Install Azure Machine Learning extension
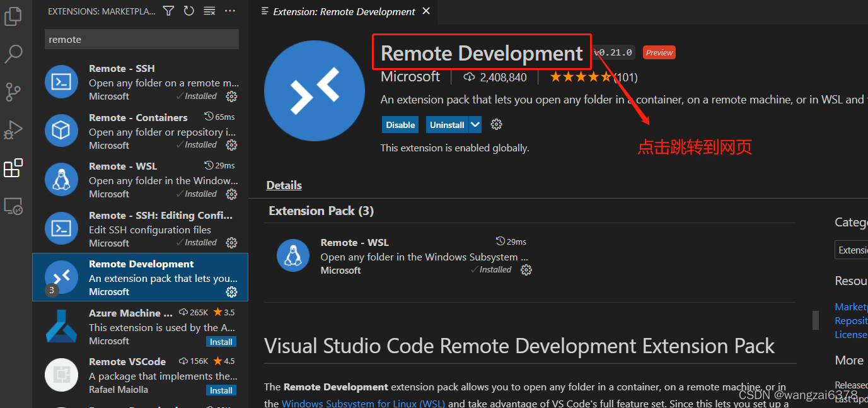The height and width of the screenshot is (408, 868). pos(221,342)
